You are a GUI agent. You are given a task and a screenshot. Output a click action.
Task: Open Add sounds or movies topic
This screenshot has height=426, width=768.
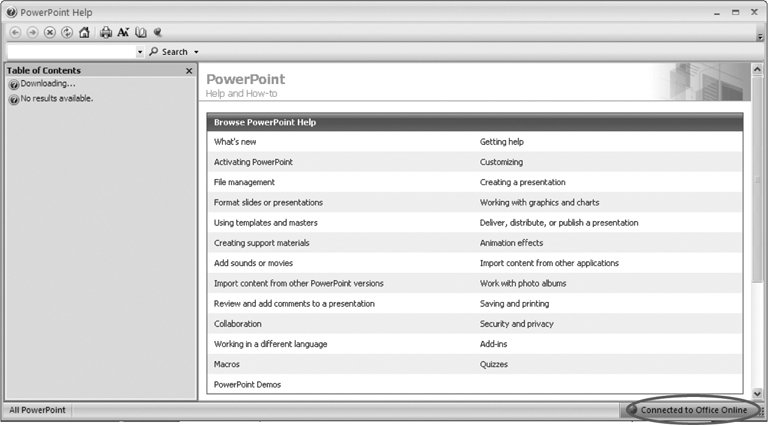[253, 263]
